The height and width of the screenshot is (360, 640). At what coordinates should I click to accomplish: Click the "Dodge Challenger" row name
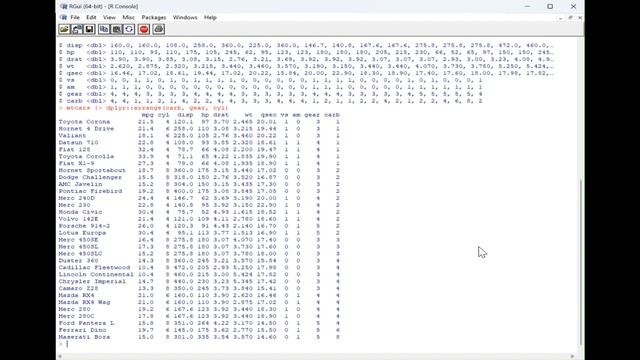pos(90,177)
